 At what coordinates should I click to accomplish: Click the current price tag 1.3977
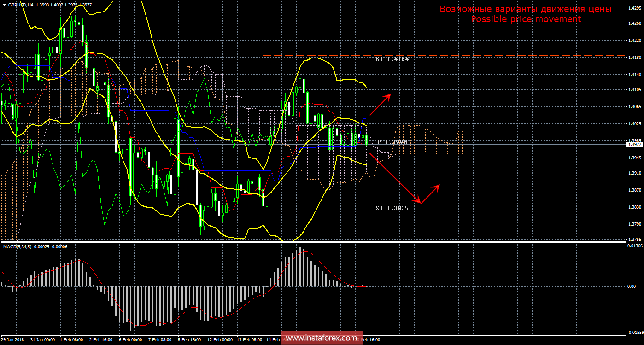point(634,145)
